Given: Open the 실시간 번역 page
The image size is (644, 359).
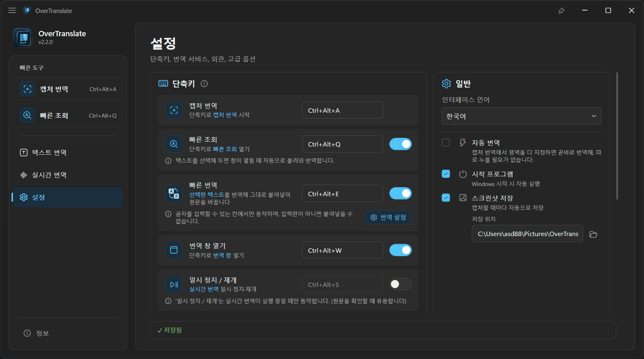Looking at the screenshot, I should coord(68,175).
